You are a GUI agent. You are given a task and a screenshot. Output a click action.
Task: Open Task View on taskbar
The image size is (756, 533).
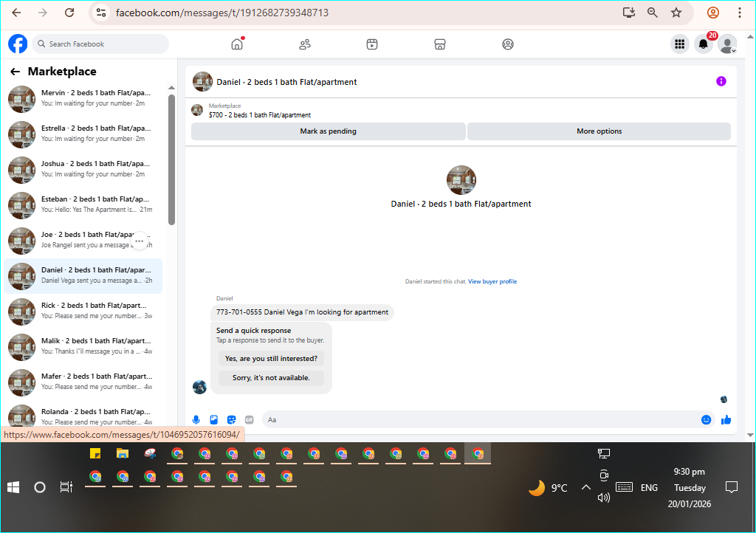click(66, 488)
